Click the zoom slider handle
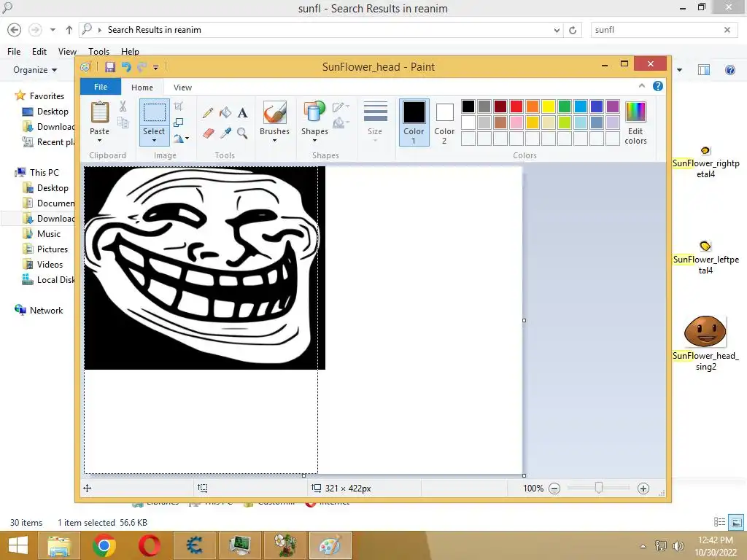 pyautogui.click(x=599, y=488)
